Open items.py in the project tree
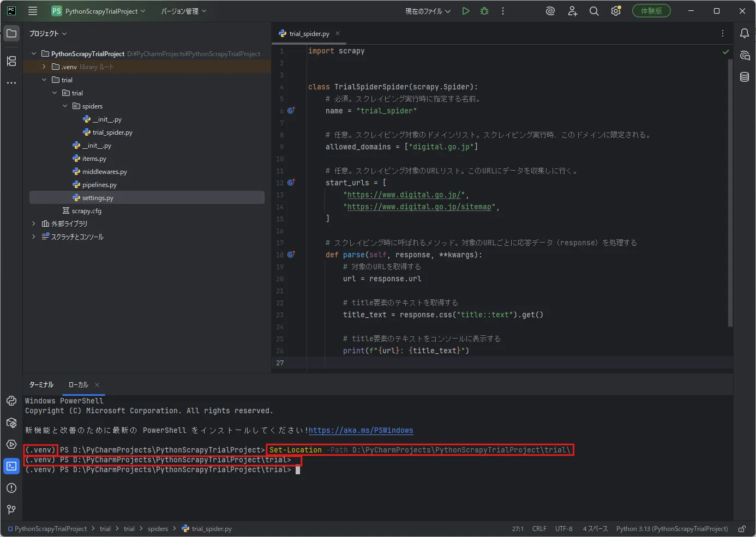This screenshot has height=537, width=756. [x=94, y=158]
